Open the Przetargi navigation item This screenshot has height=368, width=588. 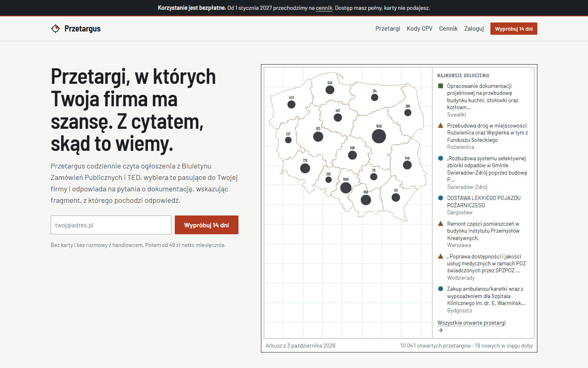pyautogui.click(x=388, y=29)
